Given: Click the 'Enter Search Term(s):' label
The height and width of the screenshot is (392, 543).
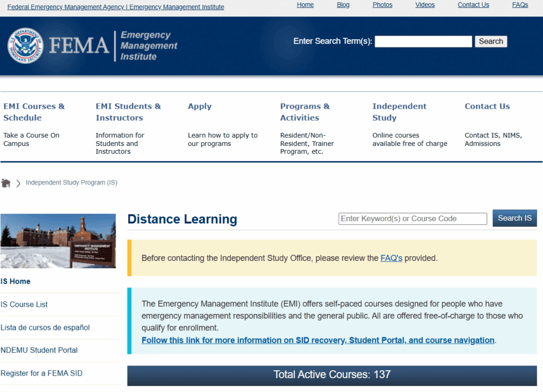Looking at the screenshot, I should (333, 41).
